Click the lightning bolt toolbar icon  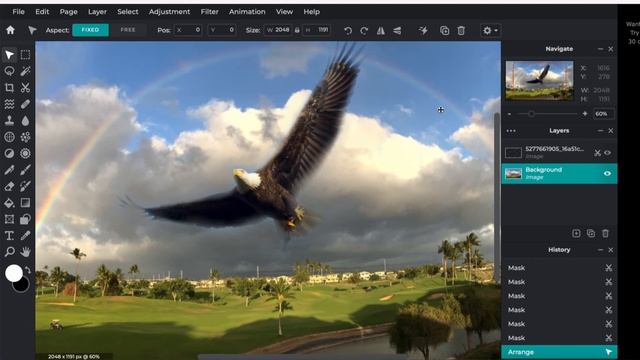point(423,31)
